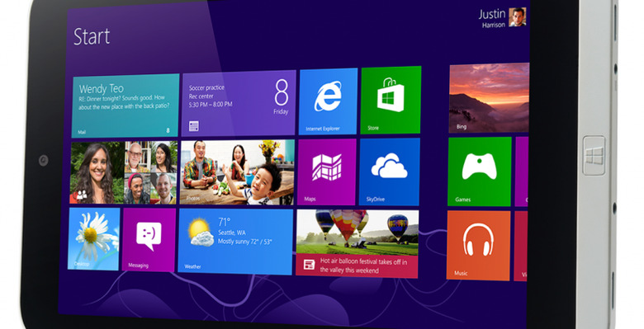Screen dimensions: 644x329
Task: Click the Justin Harrison user name
Action: (492, 18)
